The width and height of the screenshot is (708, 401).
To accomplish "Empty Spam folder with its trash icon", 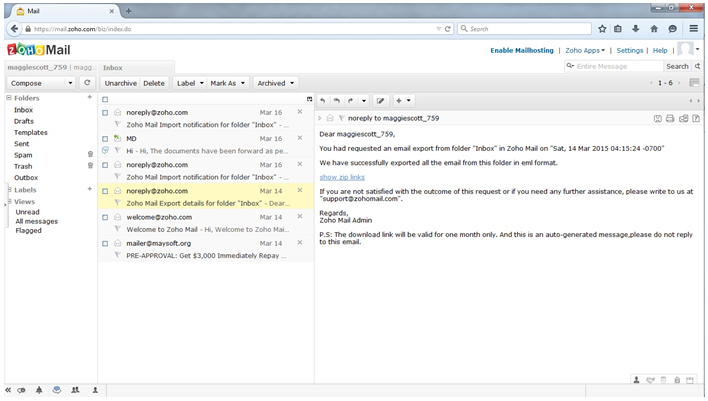I will pos(90,154).
